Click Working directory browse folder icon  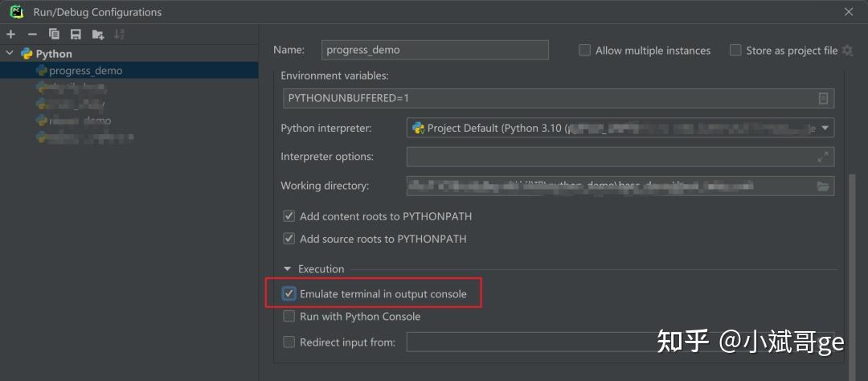(823, 186)
